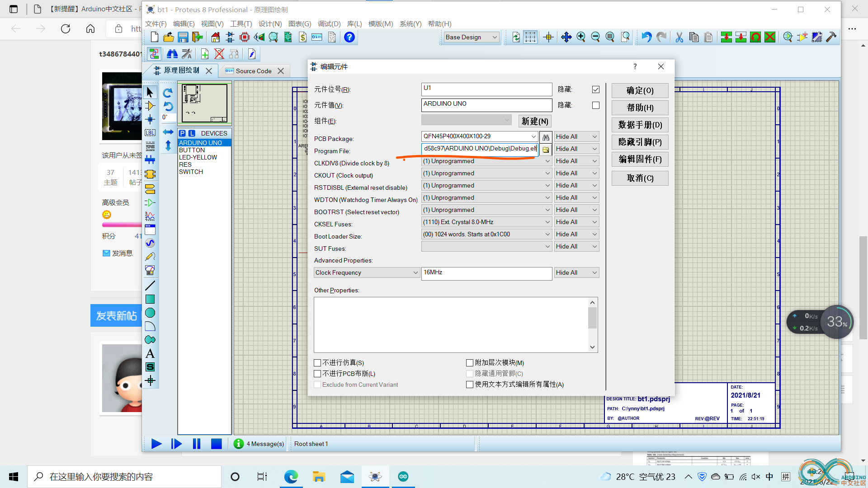Select the Selection Mode arrow tool
868x488 pixels.
click(x=150, y=92)
